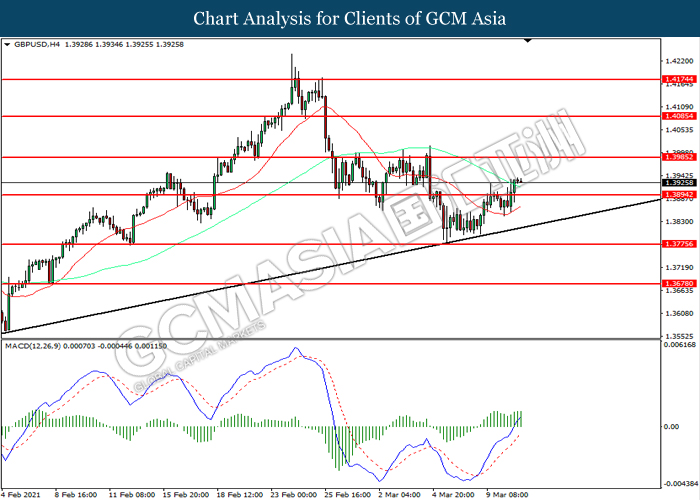This screenshot has width=700, height=500.
Task: Select the red 1.38942 price label
Action: click(679, 195)
